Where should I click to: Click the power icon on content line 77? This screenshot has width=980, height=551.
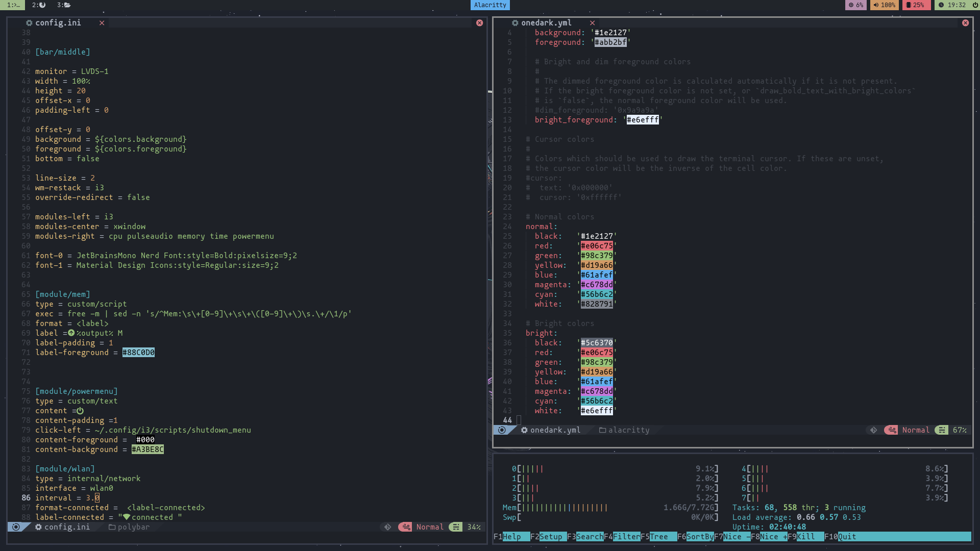point(80,411)
